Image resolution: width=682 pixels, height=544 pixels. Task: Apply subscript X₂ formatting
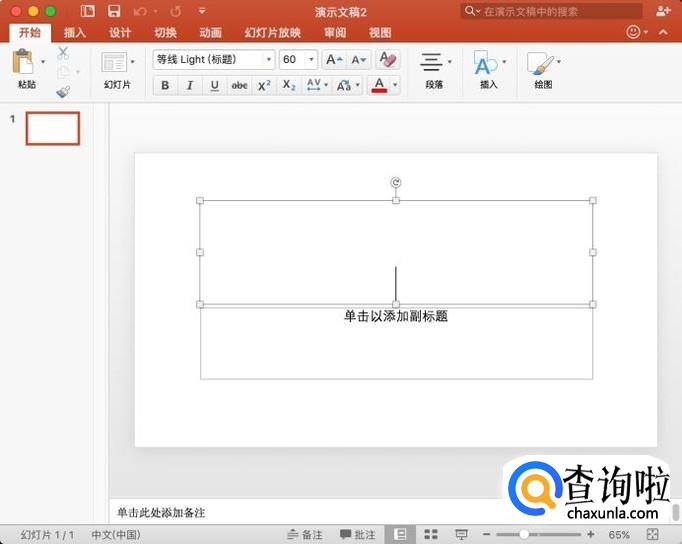coord(289,85)
